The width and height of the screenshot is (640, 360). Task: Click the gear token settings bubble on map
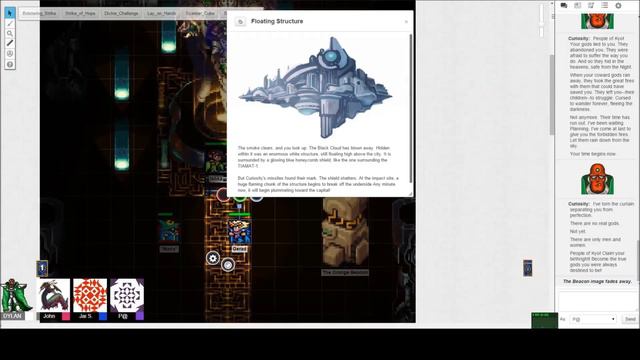click(213, 258)
